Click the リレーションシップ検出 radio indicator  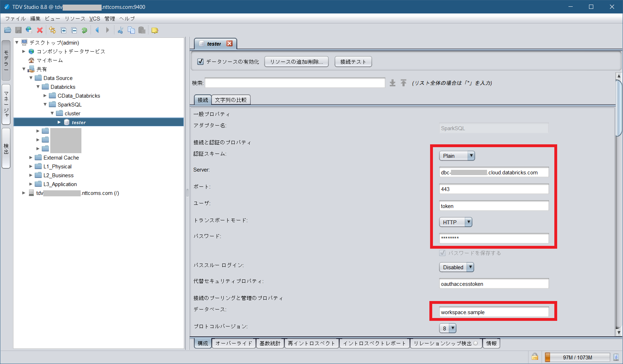475,343
